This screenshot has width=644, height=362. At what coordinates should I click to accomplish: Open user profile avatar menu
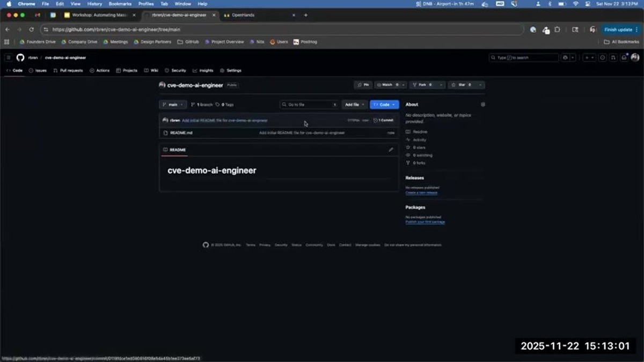[x=635, y=57]
